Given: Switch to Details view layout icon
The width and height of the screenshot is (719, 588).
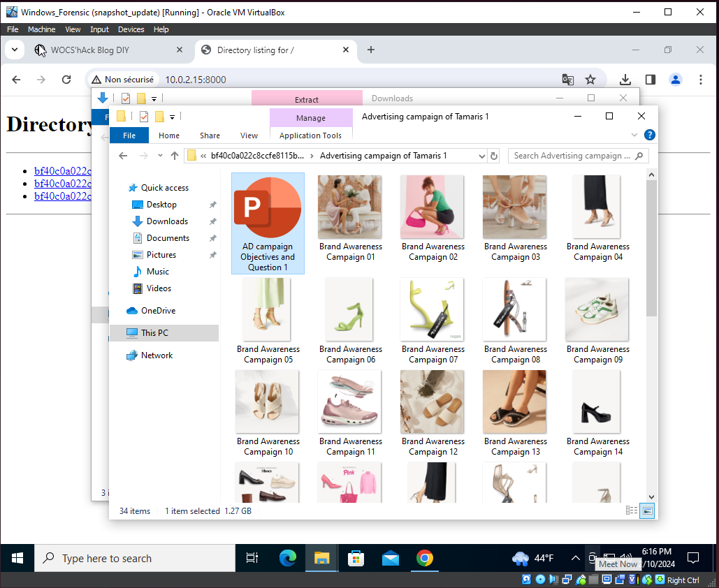Looking at the screenshot, I should click(632, 510).
